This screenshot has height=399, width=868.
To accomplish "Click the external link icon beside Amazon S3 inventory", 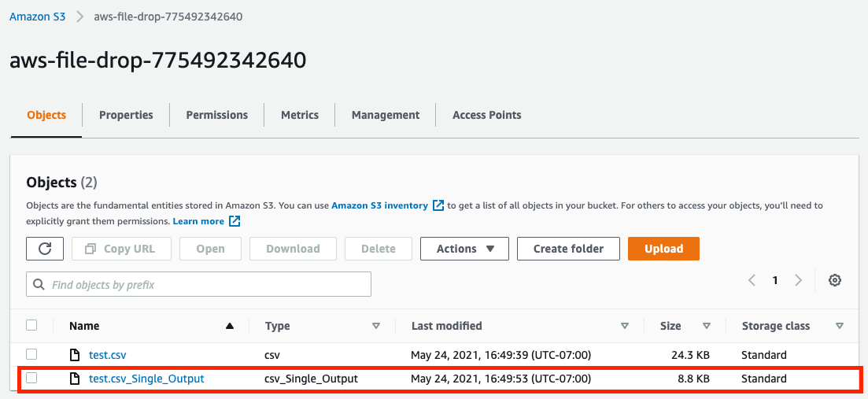I will click(438, 205).
